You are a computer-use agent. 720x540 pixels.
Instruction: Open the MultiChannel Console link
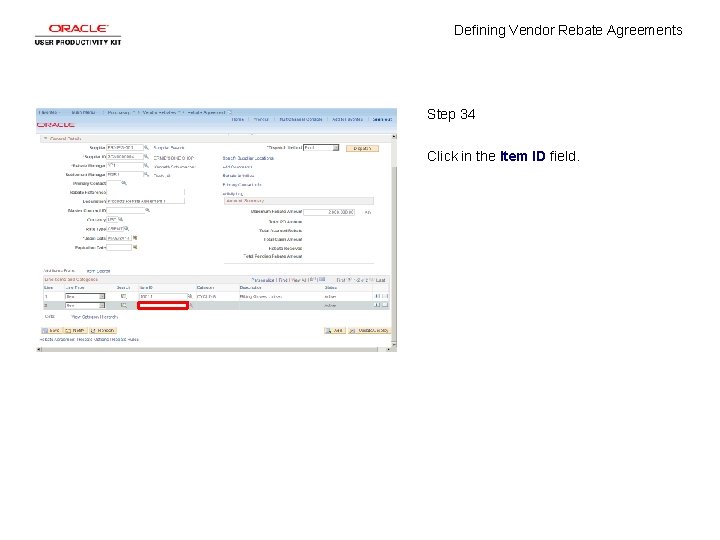click(x=301, y=119)
